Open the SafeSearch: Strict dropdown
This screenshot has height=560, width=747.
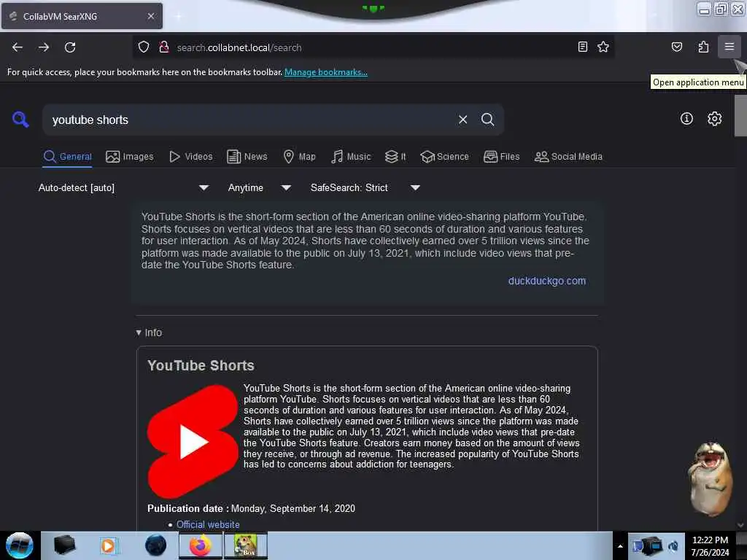coord(365,187)
